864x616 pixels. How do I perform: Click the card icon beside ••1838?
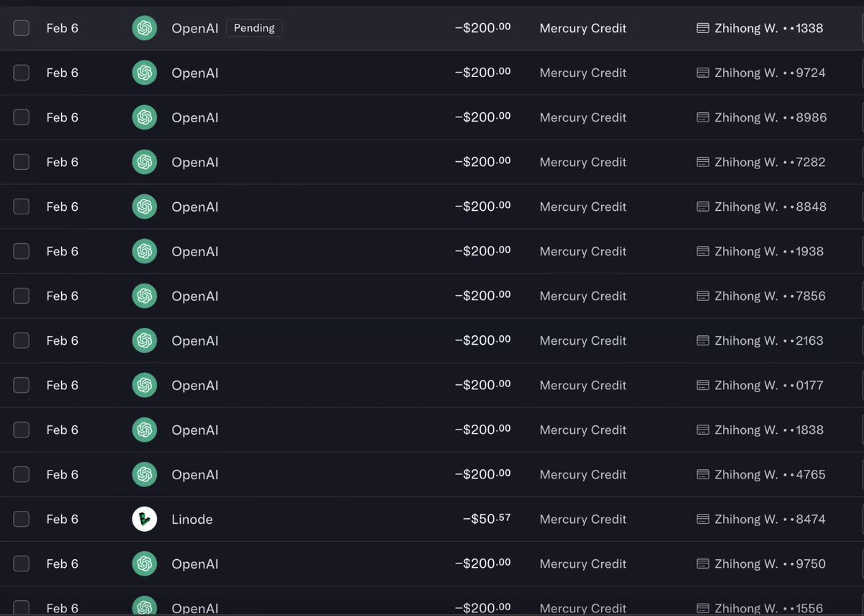pos(703,430)
